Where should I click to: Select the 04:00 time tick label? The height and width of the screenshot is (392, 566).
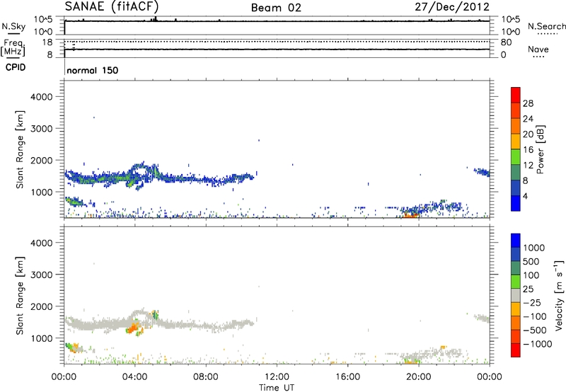pyautogui.click(x=134, y=377)
